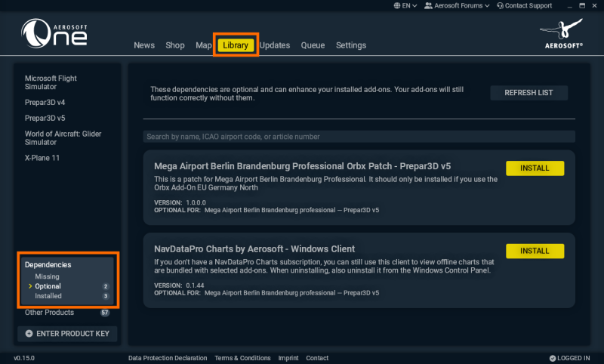604x364 pixels.
Task: Click the version number v0.15.0
Action: click(x=24, y=358)
